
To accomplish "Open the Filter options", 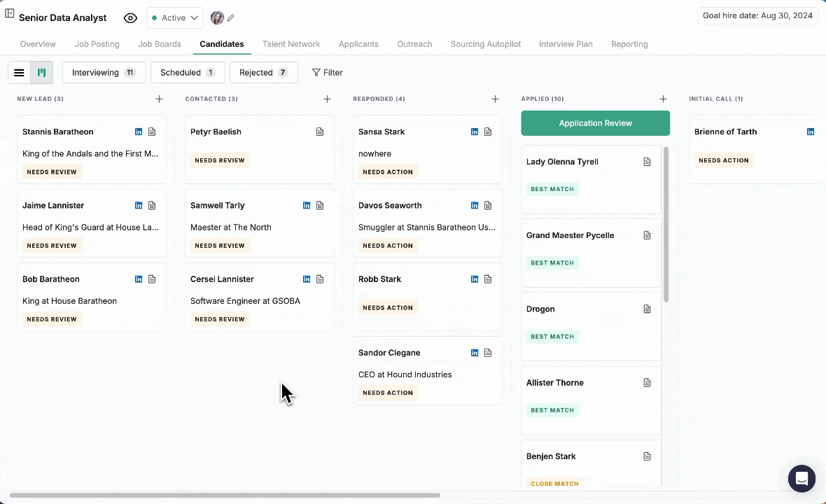I will tap(327, 73).
